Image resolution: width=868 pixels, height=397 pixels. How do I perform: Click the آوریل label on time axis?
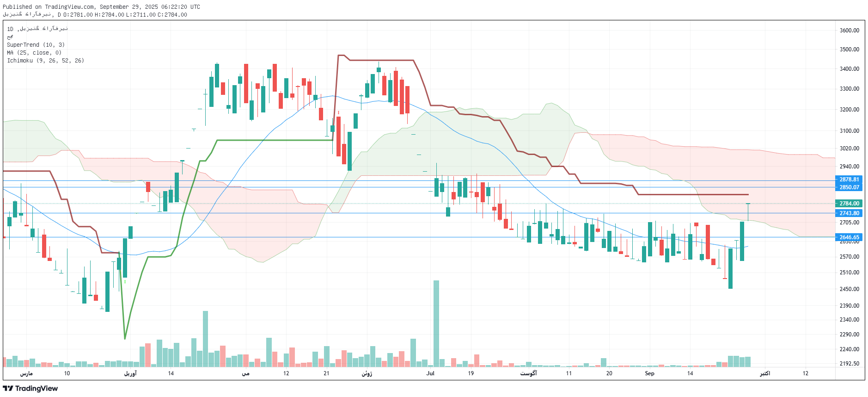coord(130,373)
